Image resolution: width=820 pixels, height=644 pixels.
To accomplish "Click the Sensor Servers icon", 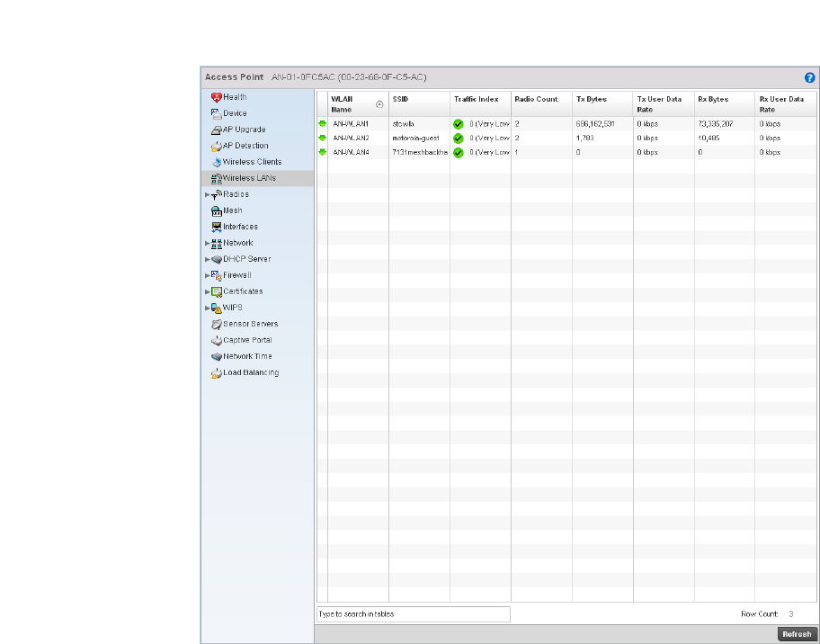I will [x=217, y=325].
